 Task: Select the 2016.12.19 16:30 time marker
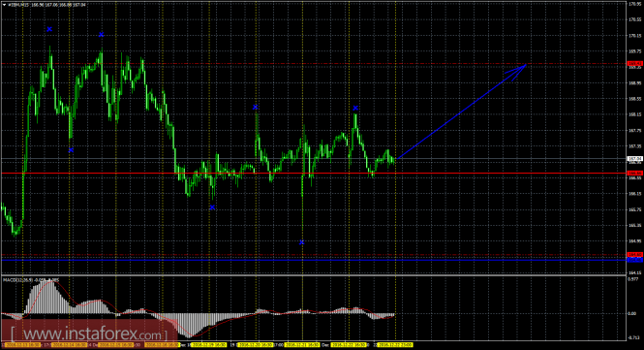(209, 344)
